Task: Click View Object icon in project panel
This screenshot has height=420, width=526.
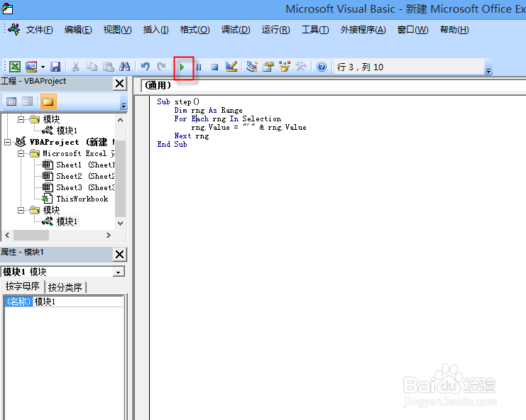Action: click(27, 101)
